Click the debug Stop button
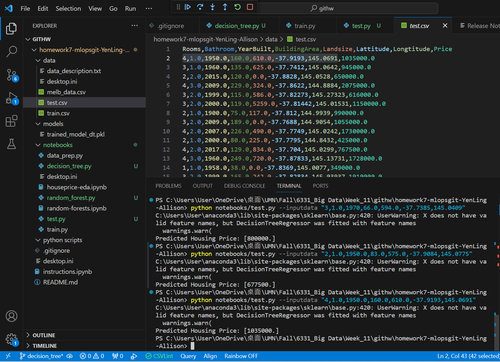 point(250,7)
